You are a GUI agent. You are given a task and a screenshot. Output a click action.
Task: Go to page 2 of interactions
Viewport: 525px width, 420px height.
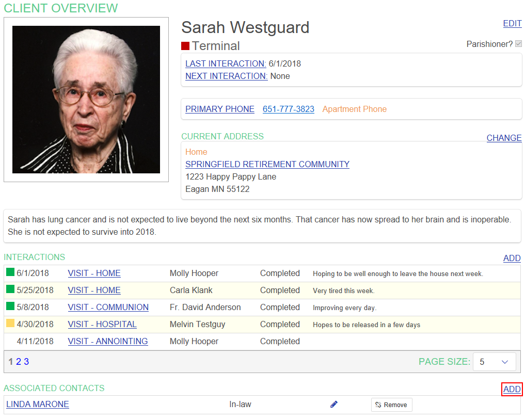pos(19,362)
